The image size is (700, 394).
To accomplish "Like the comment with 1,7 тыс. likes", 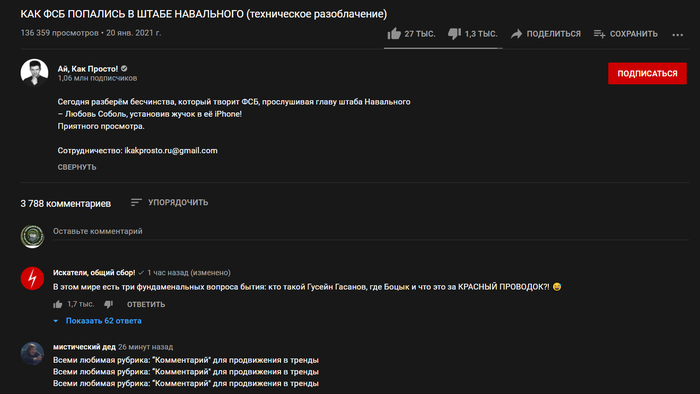I will 58,304.
